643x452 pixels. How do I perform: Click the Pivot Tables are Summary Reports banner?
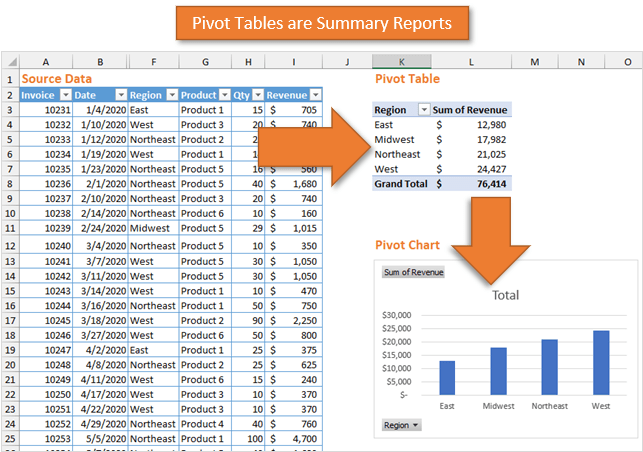(322, 23)
